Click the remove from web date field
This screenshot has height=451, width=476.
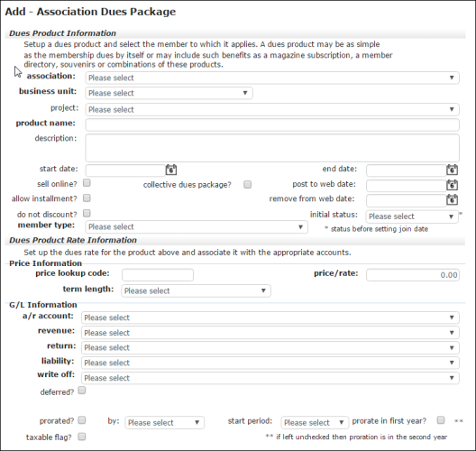pyautogui.click(x=407, y=200)
